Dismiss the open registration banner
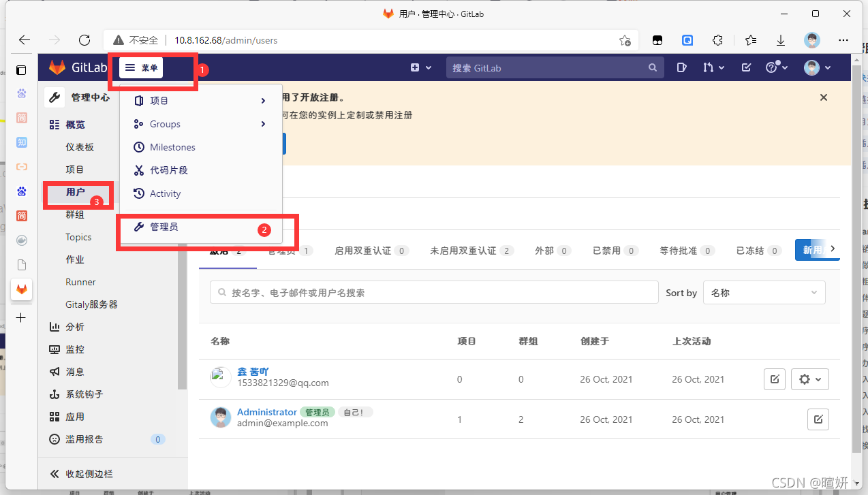 coord(824,97)
